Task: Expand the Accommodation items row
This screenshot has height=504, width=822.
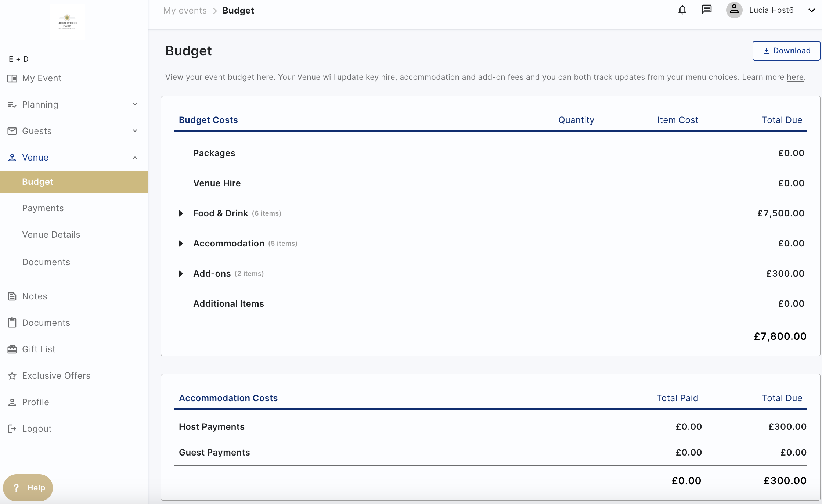Action: pos(181,244)
